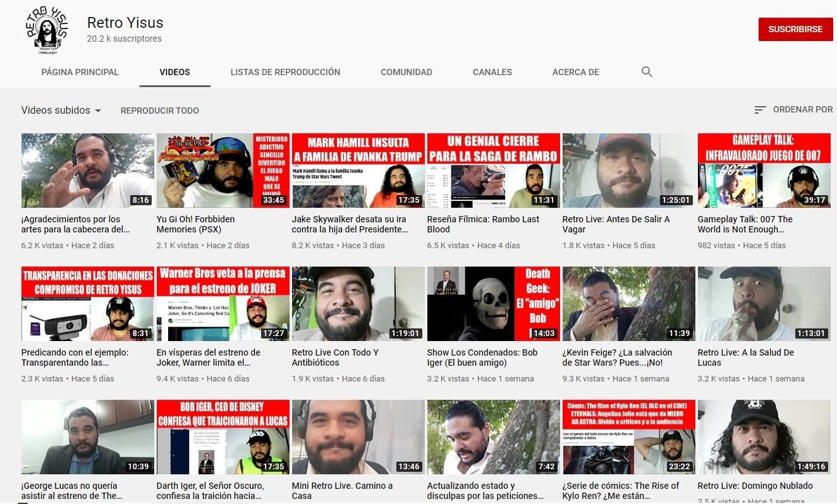Go to the Acerca De tab
The height and width of the screenshot is (504, 837).
(575, 72)
